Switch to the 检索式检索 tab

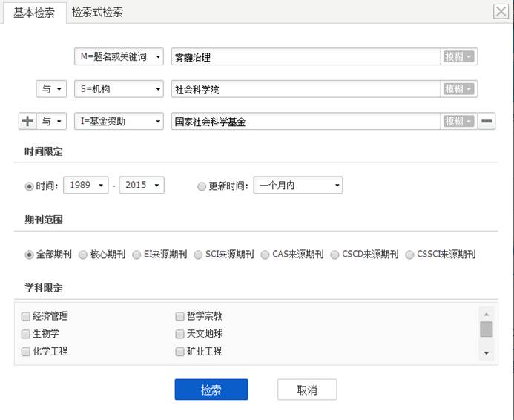click(97, 12)
